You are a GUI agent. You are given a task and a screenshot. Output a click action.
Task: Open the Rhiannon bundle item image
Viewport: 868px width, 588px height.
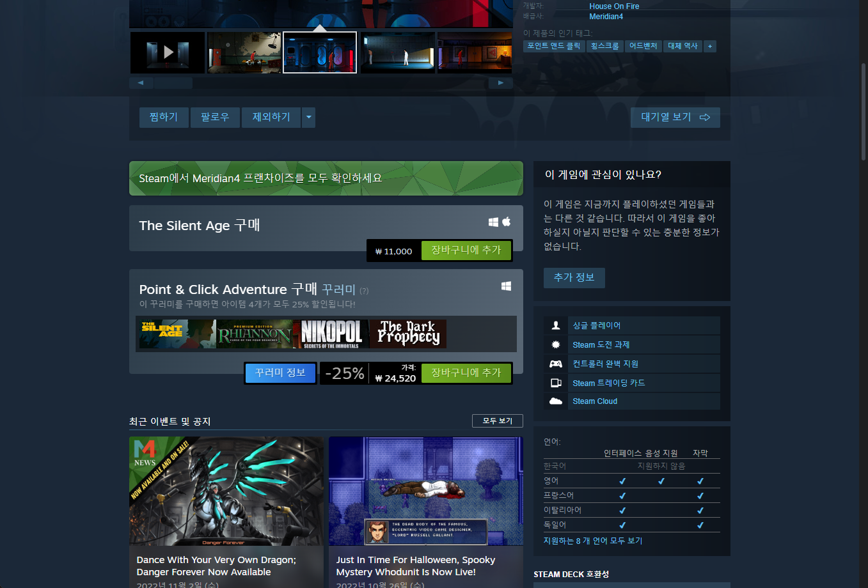tap(254, 334)
